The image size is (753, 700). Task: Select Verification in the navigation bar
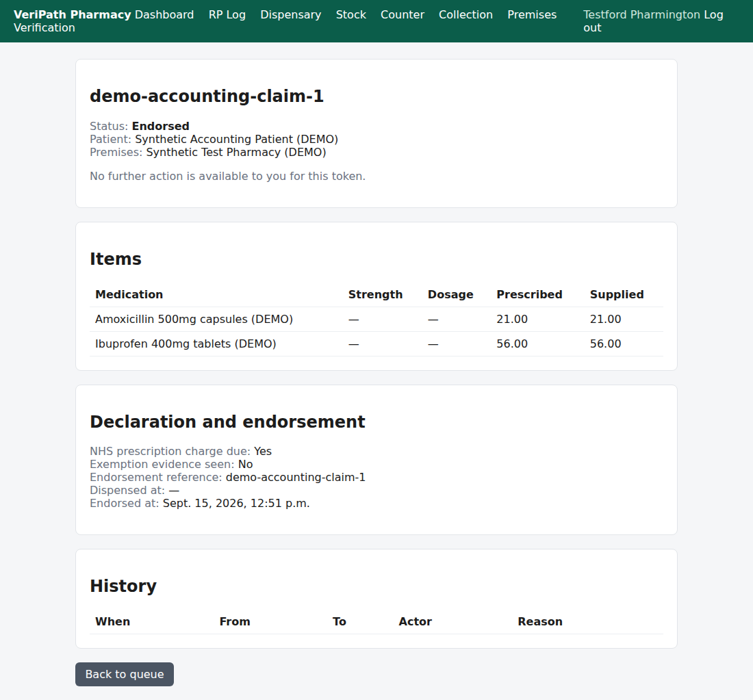pos(44,27)
